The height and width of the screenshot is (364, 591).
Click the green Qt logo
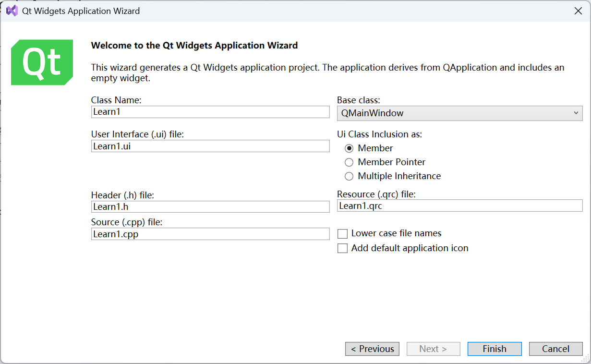[42, 62]
